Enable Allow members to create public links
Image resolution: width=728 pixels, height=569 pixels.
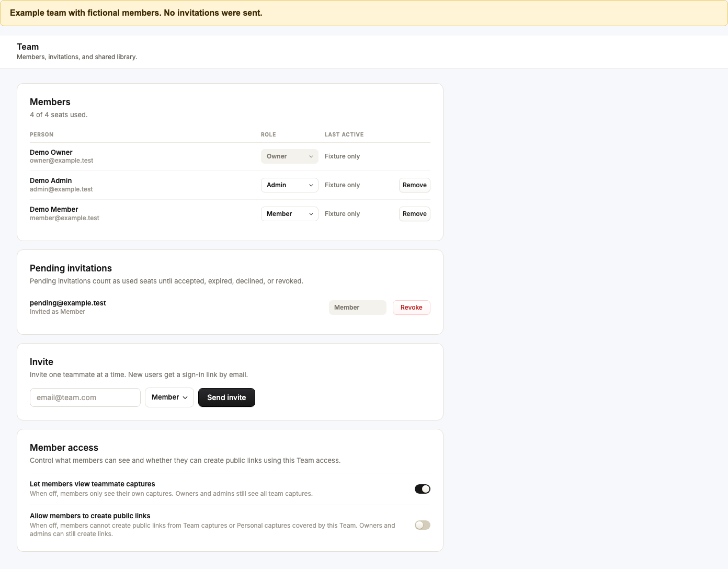tap(423, 525)
